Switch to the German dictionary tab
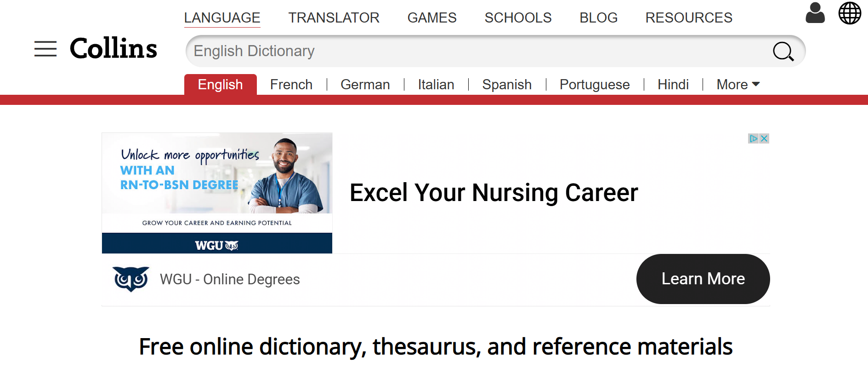The width and height of the screenshot is (868, 374). click(365, 85)
